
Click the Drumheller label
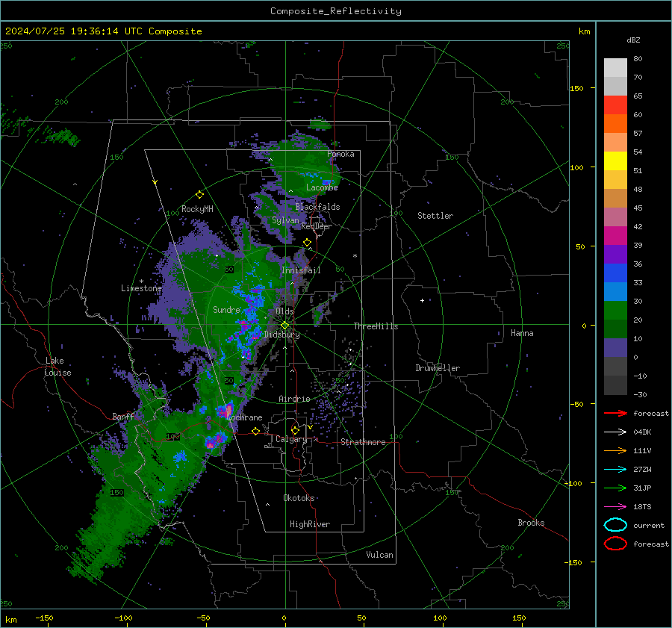click(x=438, y=368)
